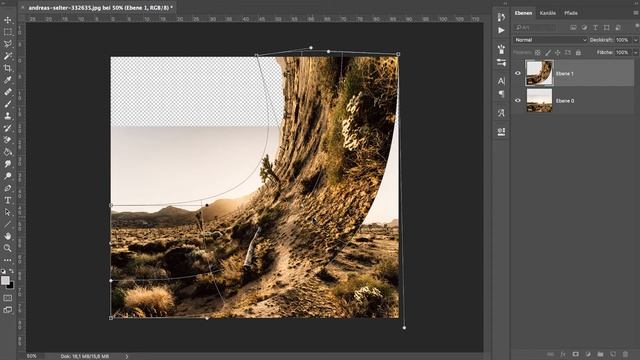
Task: Select the Pen tool
Action: click(x=8, y=188)
